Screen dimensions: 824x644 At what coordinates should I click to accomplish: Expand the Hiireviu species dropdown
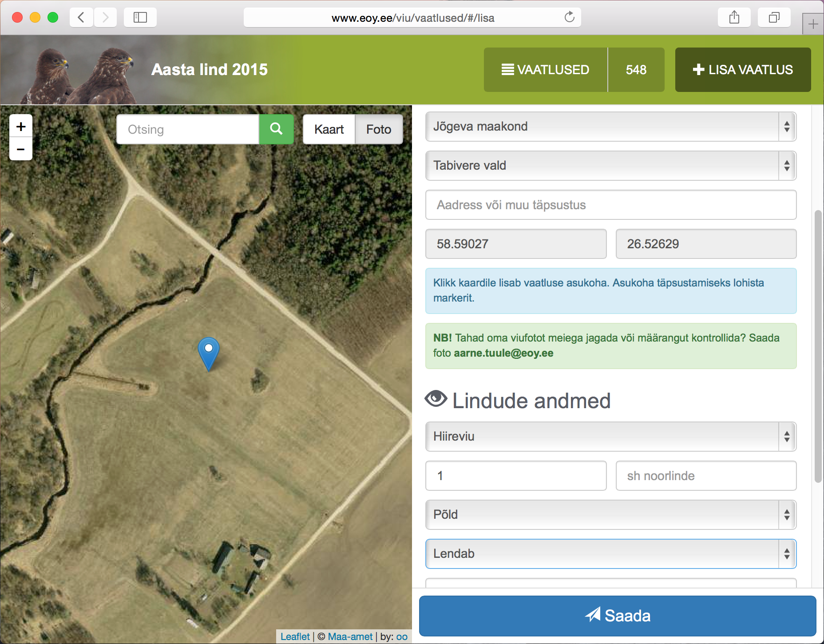[x=610, y=437]
